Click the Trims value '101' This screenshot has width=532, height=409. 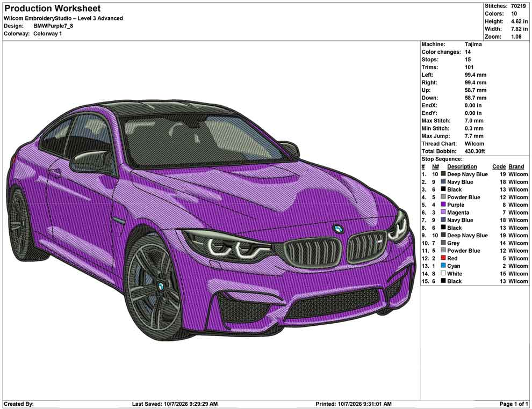coord(469,67)
